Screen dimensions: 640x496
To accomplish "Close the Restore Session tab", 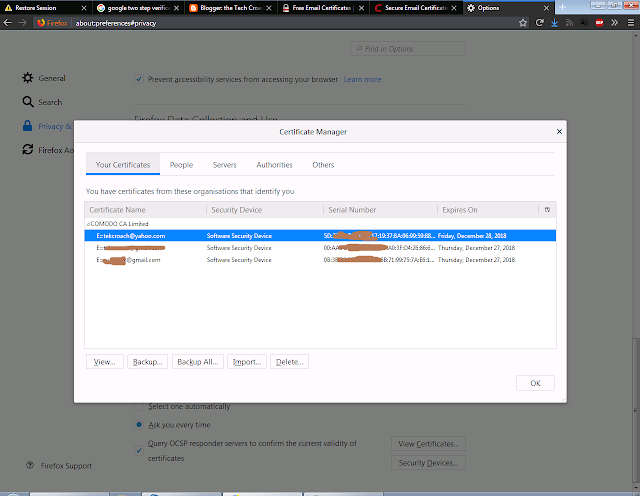I will 84,8.
